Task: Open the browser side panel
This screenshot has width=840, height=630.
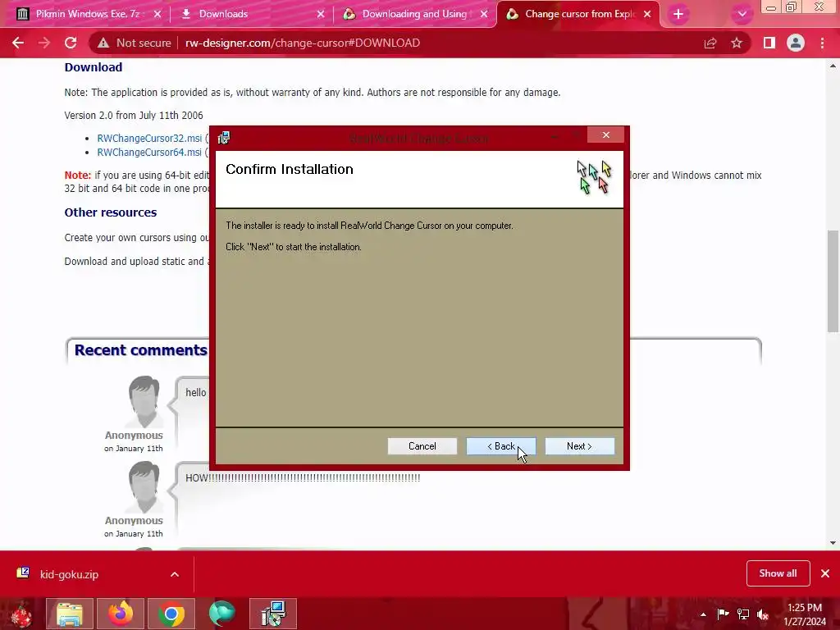Action: click(x=769, y=43)
